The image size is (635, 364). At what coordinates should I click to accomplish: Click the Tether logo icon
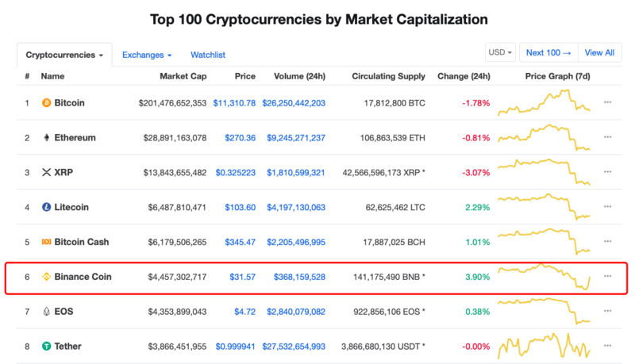[46, 347]
